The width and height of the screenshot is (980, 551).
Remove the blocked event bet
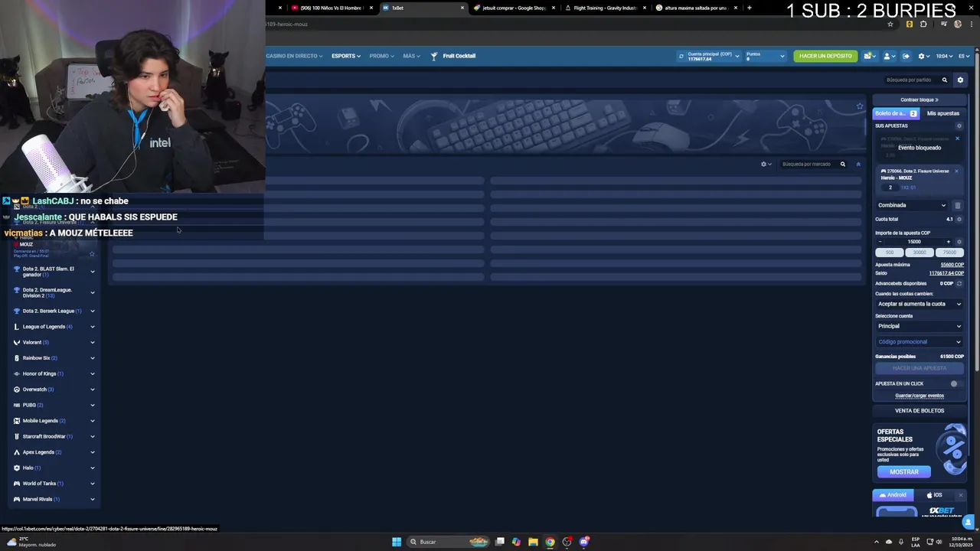[x=957, y=139]
